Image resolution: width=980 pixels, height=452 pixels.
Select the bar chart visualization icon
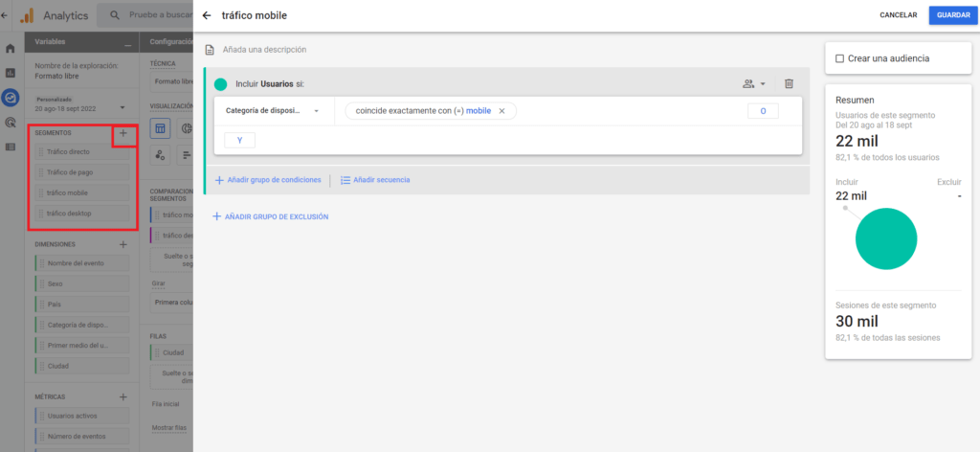point(186,155)
